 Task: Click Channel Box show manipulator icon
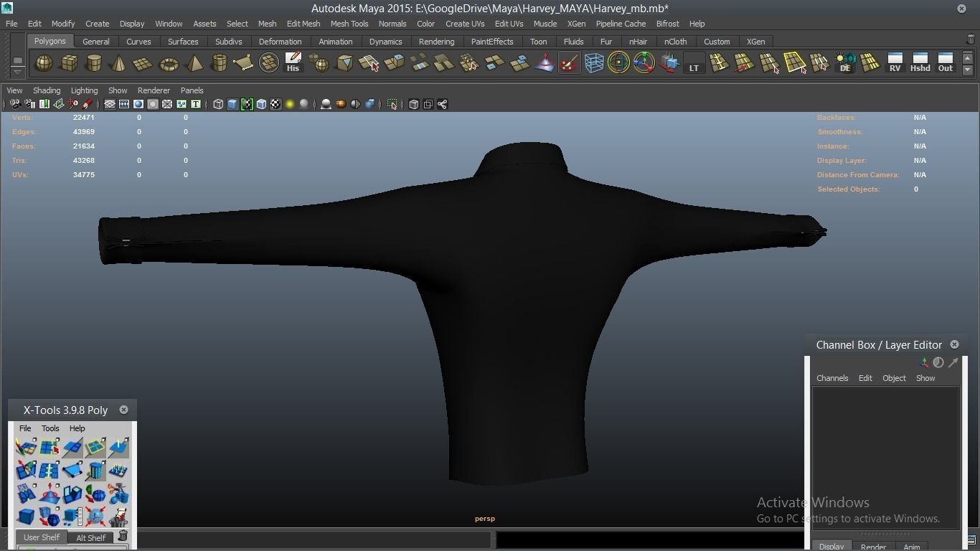click(x=923, y=363)
